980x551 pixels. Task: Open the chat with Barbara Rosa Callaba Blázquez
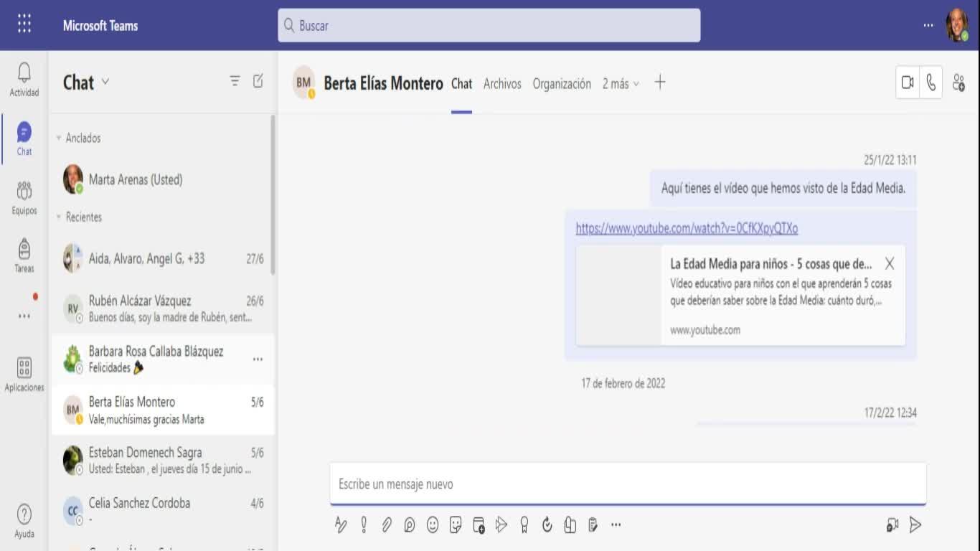coord(163,359)
